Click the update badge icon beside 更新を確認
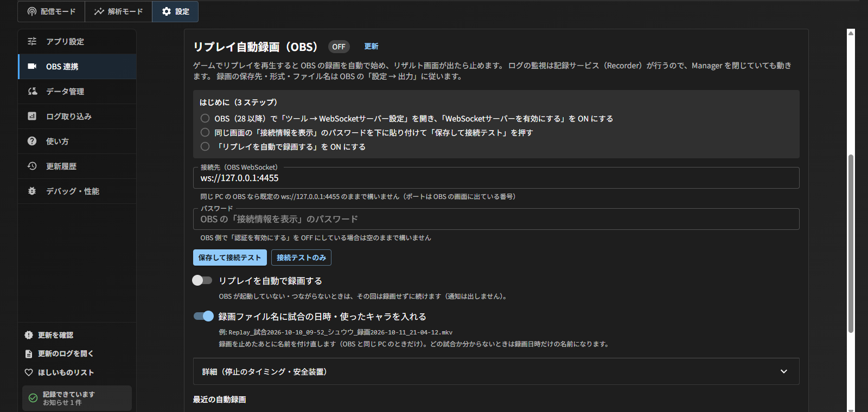The height and width of the screenshot is (412, 868). (29, 335)
